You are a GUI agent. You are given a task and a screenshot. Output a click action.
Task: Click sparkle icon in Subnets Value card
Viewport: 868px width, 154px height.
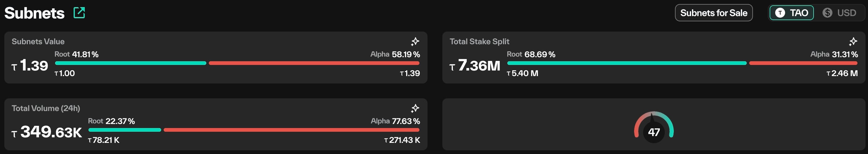coord(415,41)
